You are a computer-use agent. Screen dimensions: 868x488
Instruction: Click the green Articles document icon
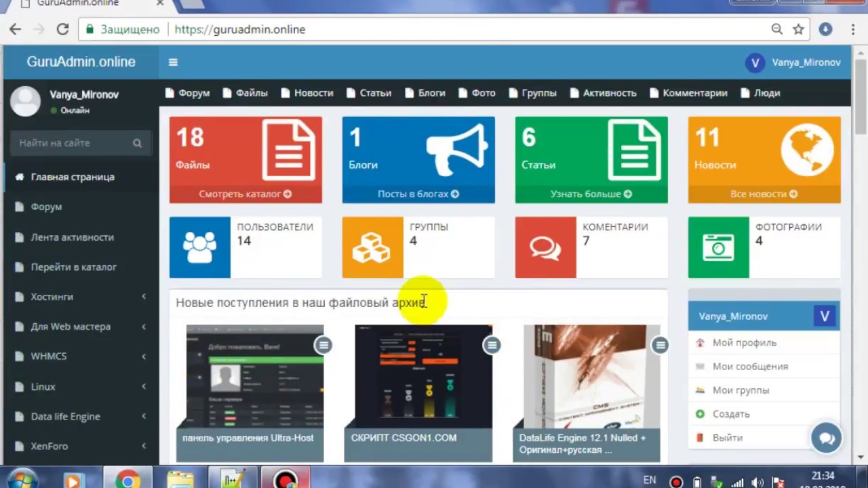[634, 150]
